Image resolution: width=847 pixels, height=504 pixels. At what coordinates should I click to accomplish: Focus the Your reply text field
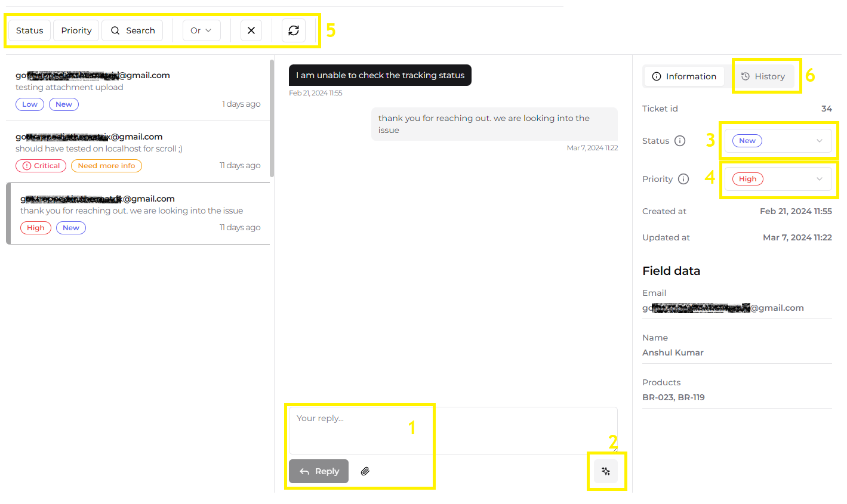click(x=452, y=430)
